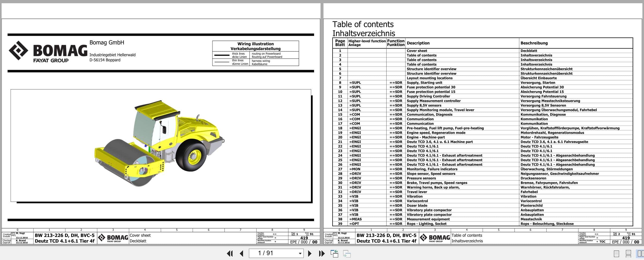Click the previous view navigation icon

pos(334,253)
